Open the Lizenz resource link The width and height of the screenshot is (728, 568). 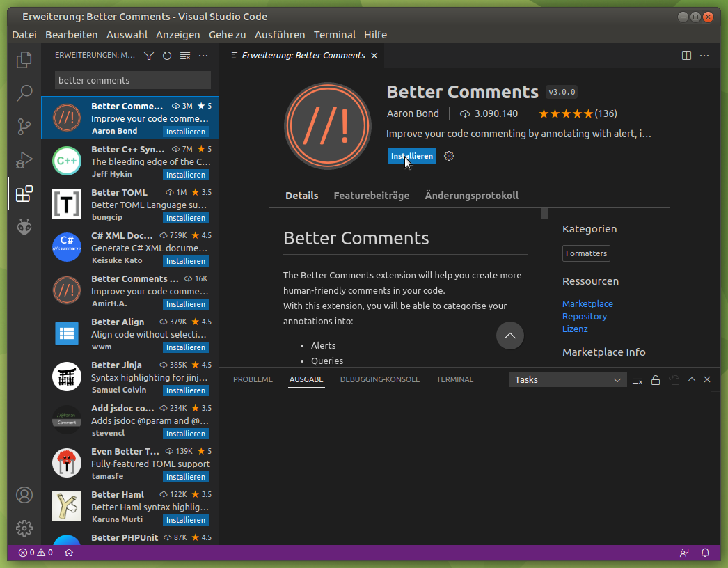tap(575, 329)
